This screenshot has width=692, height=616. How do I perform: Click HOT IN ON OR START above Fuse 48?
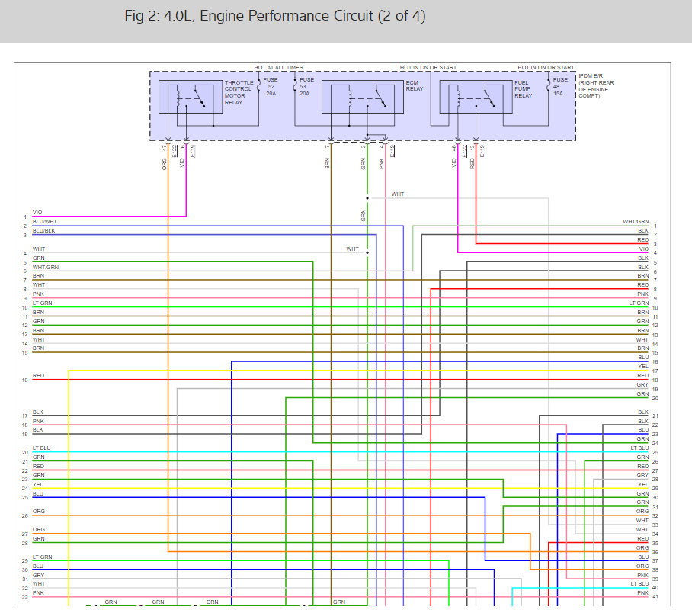[546, 68]
